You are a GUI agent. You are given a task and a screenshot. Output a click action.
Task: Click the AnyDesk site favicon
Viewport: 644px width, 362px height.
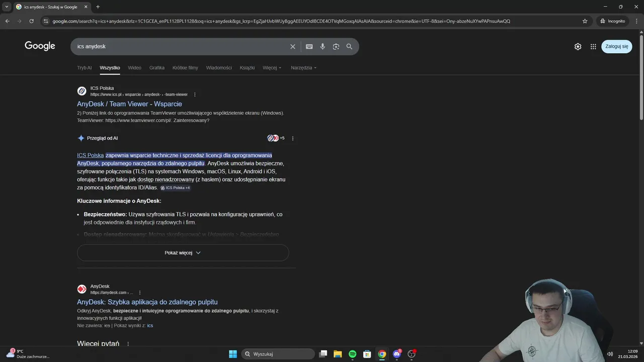pyautogui.click(x=82, y=289)
